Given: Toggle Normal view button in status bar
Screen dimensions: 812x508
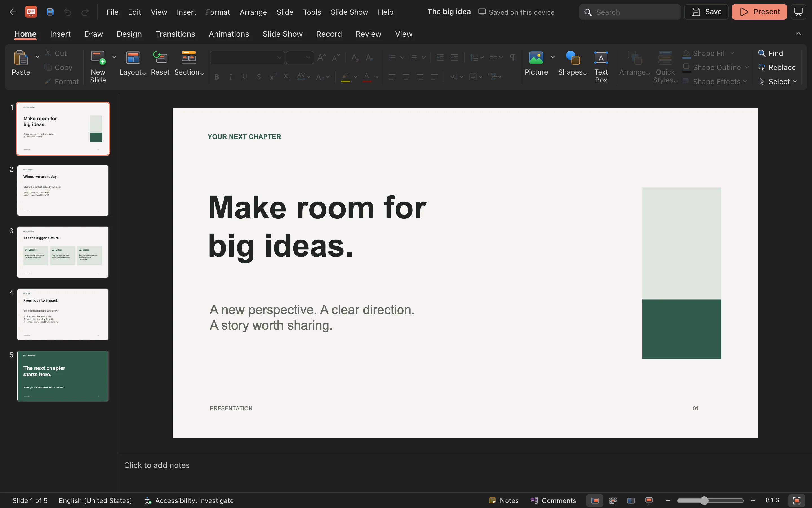Looking at the screenshot, I should pyautogui.click(x=595, y=501).
